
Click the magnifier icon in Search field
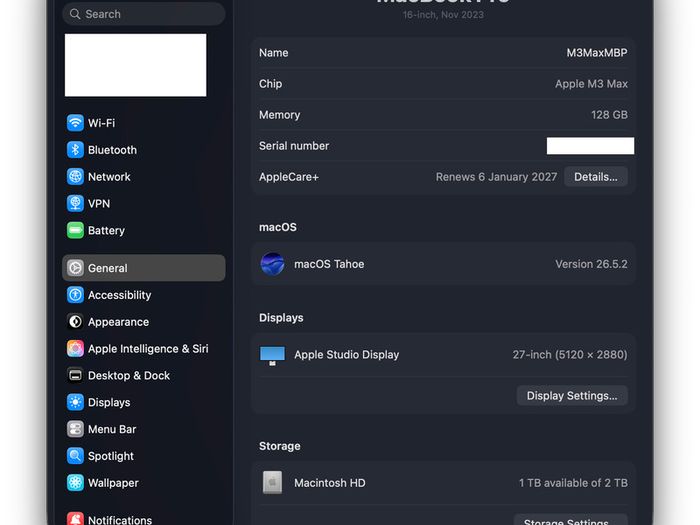point(75,14)
